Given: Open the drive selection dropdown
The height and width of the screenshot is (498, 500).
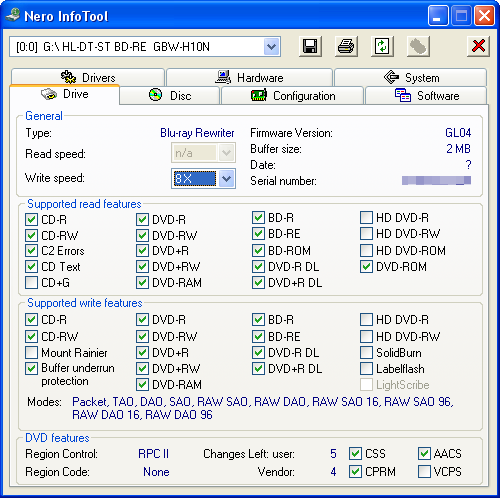Looking at the screenshot, I should tap(271, 47).
